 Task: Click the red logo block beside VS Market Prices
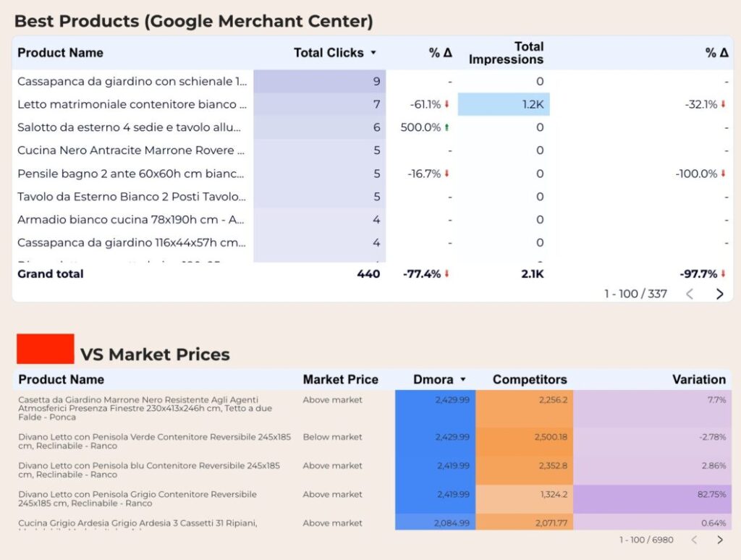click(x=46, y=349)
